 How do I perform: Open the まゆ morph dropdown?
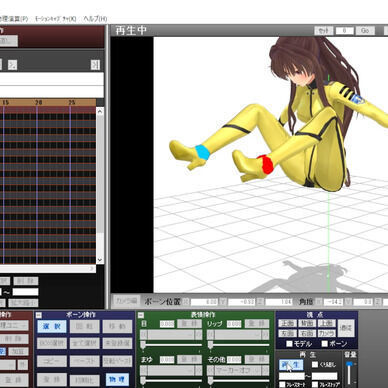[x=171, y=370]
